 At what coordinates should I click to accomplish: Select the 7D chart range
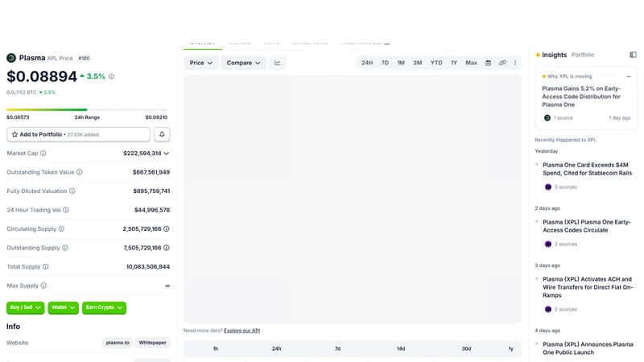tap(385, 63)
